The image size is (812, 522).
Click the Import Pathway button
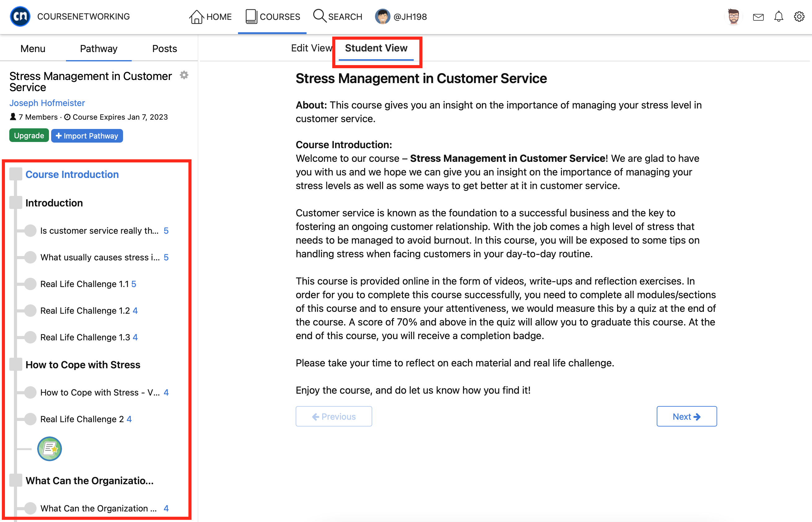(87, 135)
